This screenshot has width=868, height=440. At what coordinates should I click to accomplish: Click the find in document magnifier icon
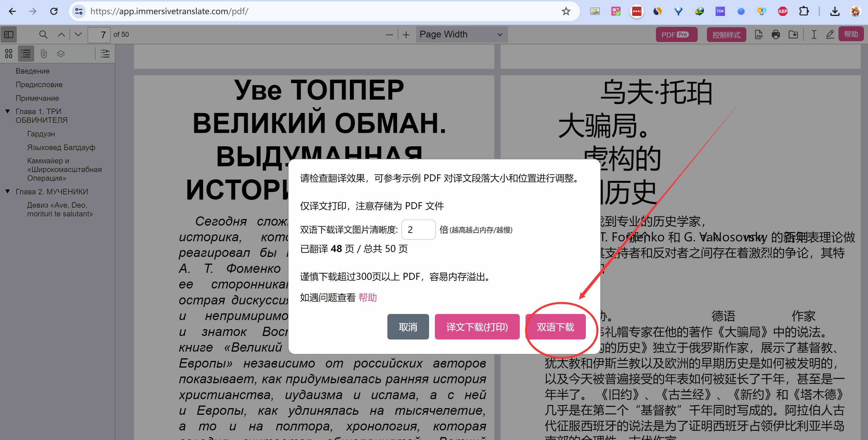point(43,34)
